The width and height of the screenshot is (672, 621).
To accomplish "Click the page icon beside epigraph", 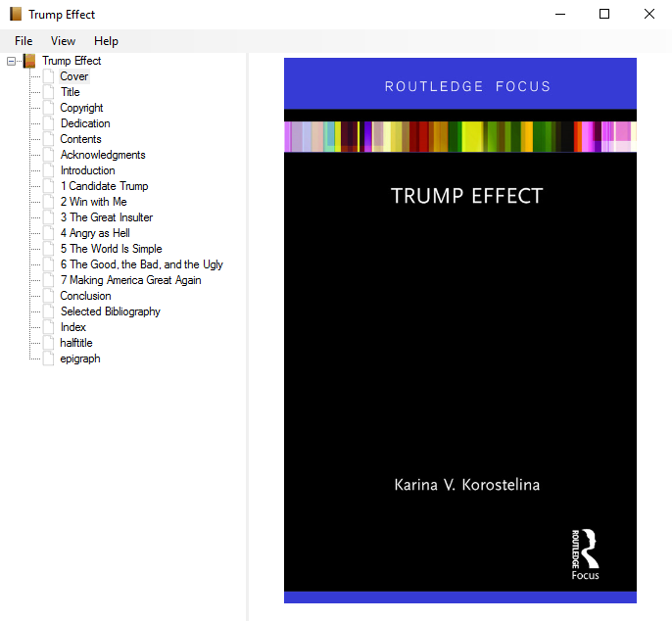I will point(48,358).
